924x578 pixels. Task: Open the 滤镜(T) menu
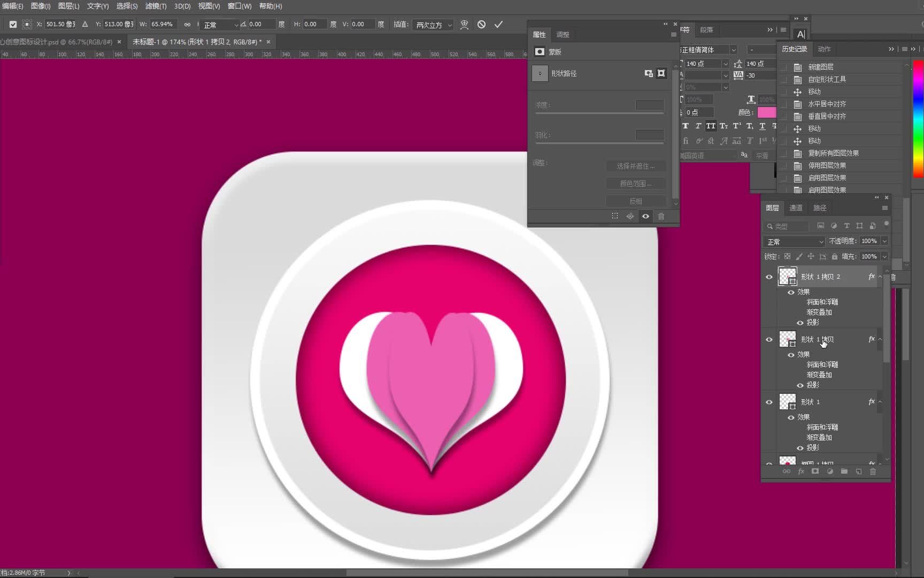click(156, 6)
